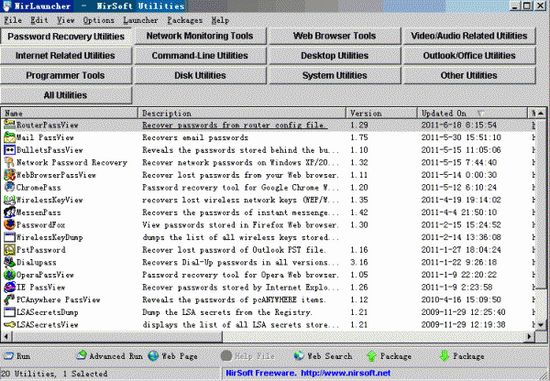Switch to Network Monitoring Tools category
Image resolution: width=550 pixels, height=381 pixels.
(x=200, y=36)
